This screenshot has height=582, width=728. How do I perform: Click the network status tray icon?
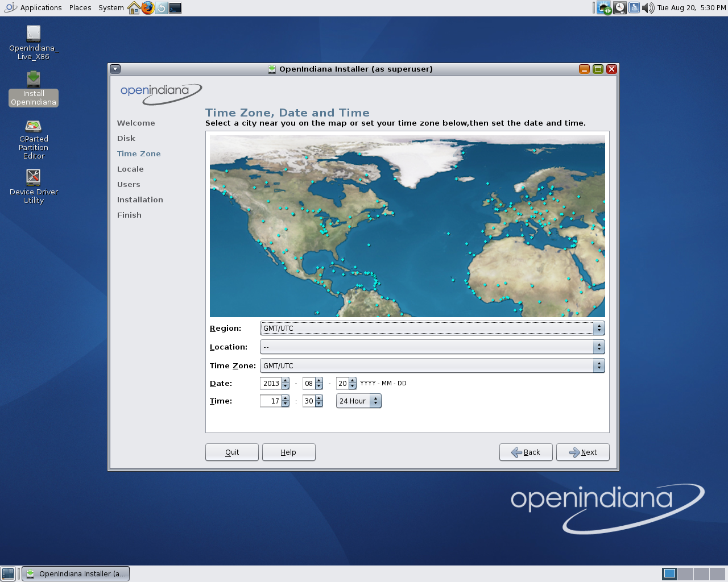604,8
